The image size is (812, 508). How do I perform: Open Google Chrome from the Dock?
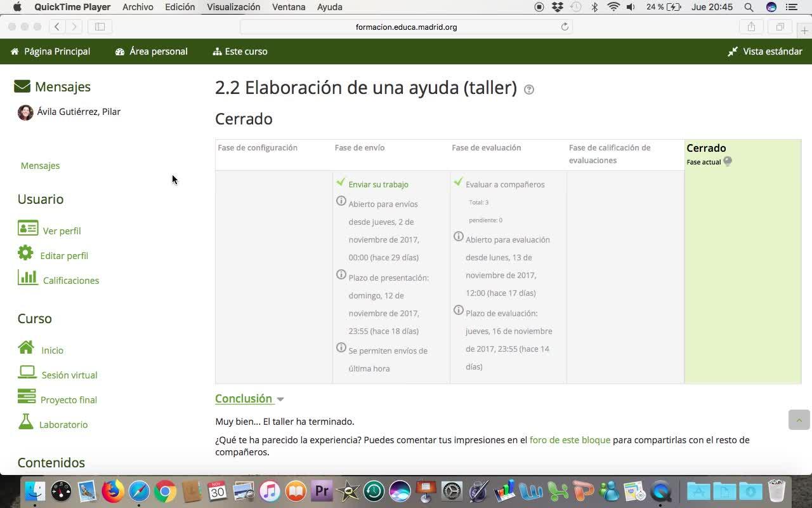[x=165, y=491]
